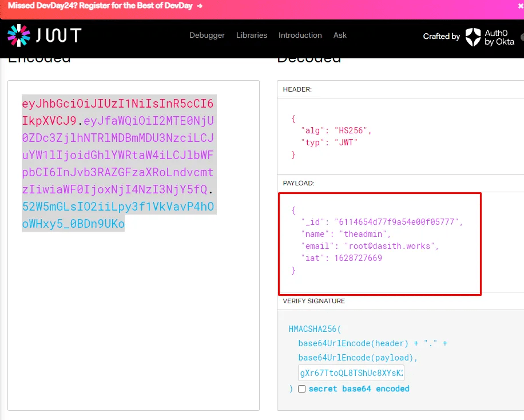Open the Libraries nav item
This screenshot has width=524, height=420.
pos(252,35)
